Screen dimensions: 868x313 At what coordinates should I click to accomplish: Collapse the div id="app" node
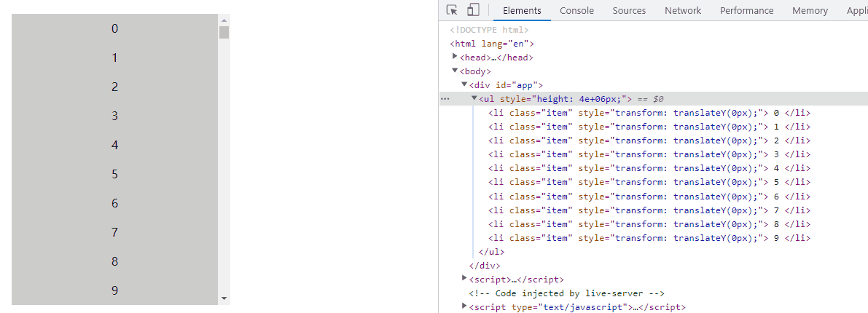pos(464,84)
